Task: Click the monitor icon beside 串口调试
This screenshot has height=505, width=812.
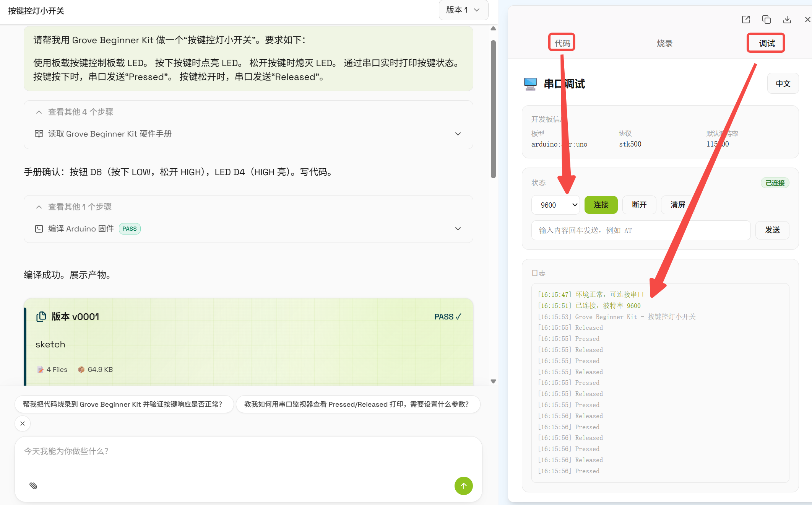Action: 530,84
